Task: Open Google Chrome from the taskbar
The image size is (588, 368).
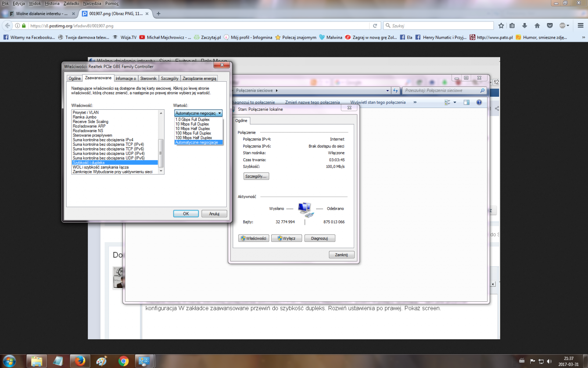Action: point(123,361)
